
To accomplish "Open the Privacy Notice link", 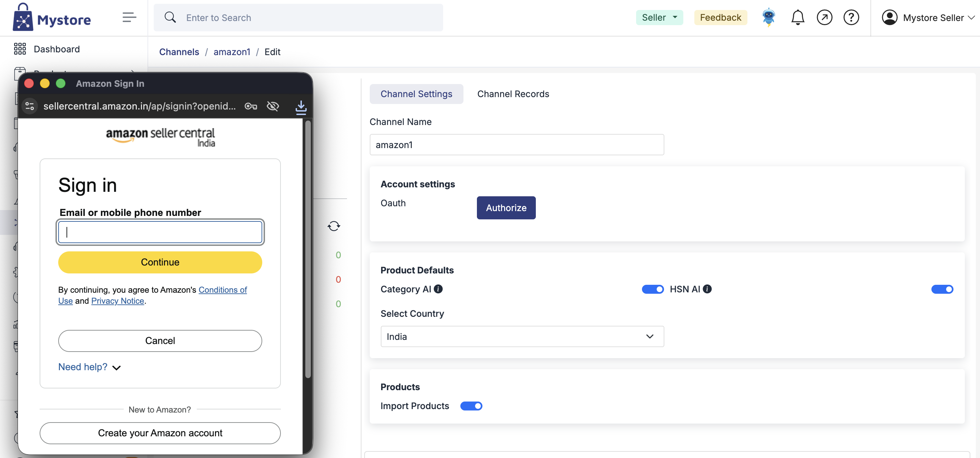I will [x=118, y=301].
